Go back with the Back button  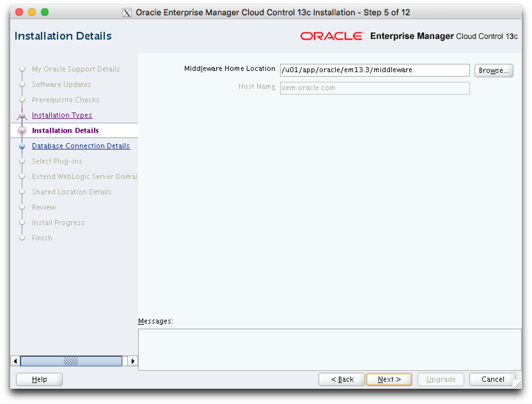(x=342, y=379)
